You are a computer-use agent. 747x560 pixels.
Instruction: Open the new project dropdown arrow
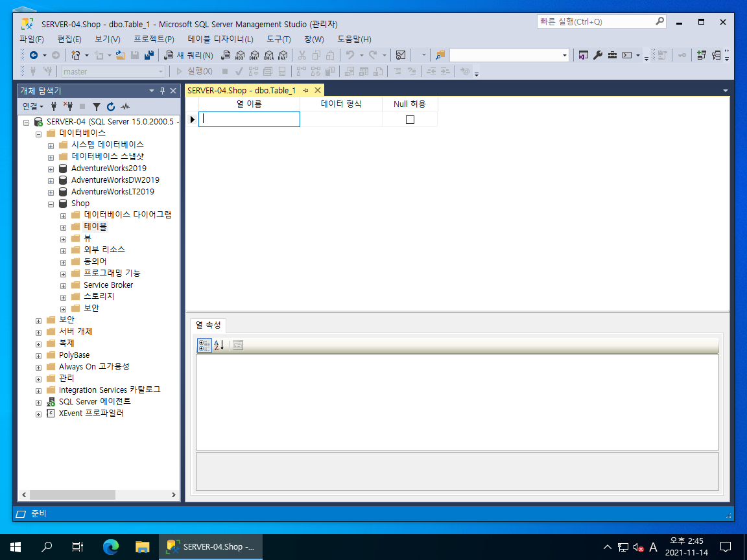tap(87, 55)
